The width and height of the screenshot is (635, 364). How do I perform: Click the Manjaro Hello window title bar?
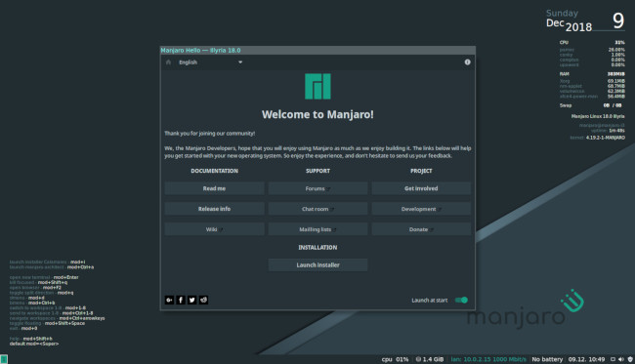[x=317, y=50]
